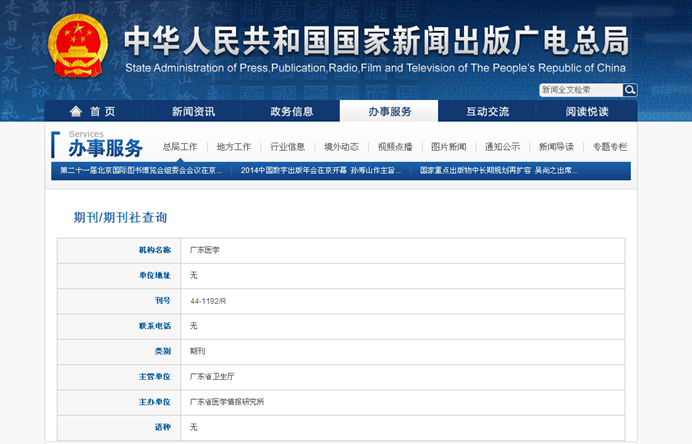Image resolution: width=692 pixels, height=444 pixels.
Task: Go to the 阅读悦读 tab
Action: point(587,111)
